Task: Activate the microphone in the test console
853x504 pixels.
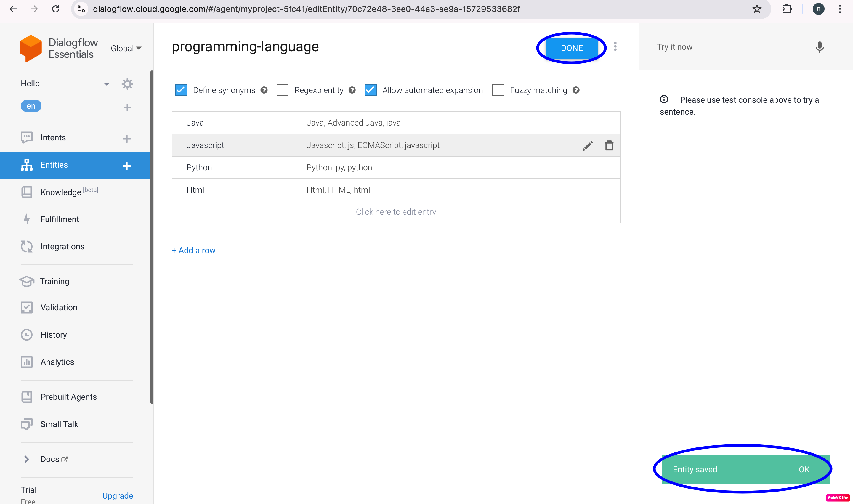Action: [819, 47]
